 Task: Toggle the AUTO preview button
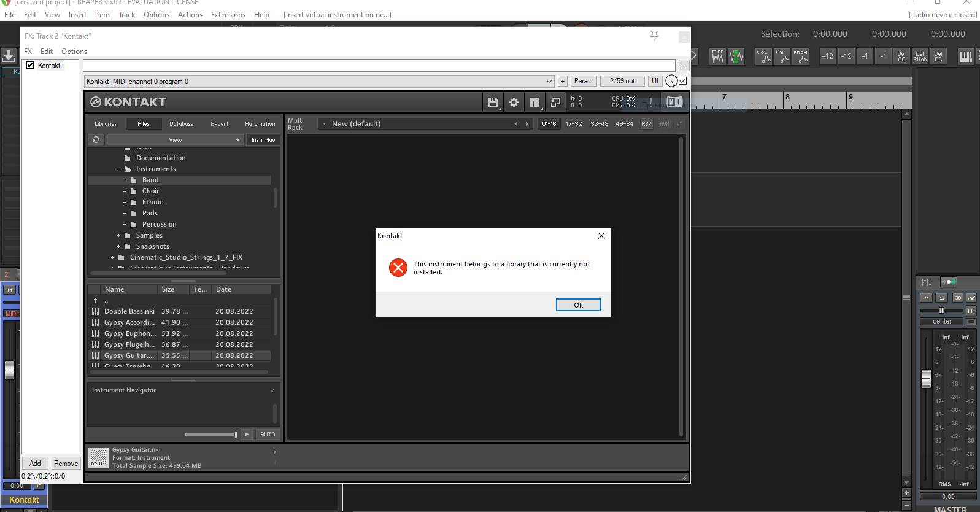[268, 435]
